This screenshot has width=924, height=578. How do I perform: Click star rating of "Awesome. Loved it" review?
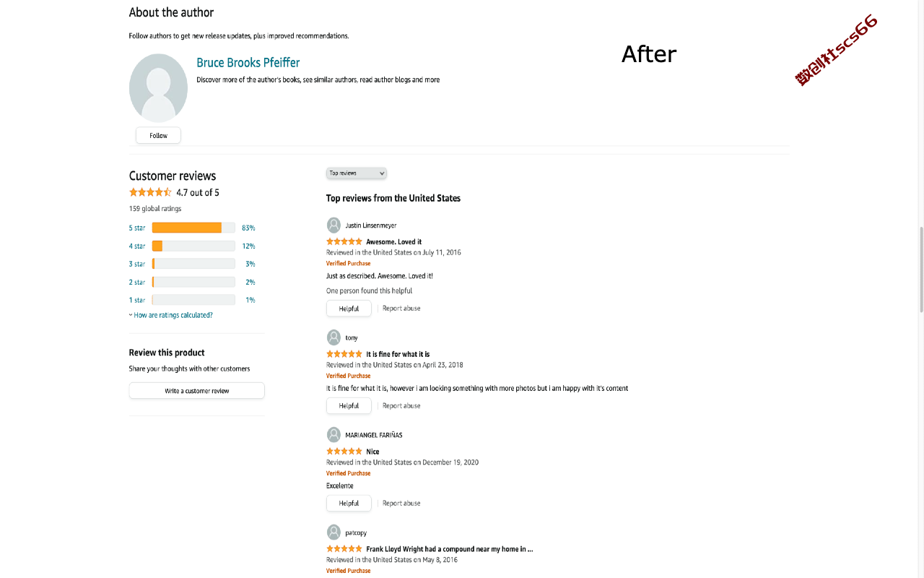pyautogui.click(x=344, y=242)
